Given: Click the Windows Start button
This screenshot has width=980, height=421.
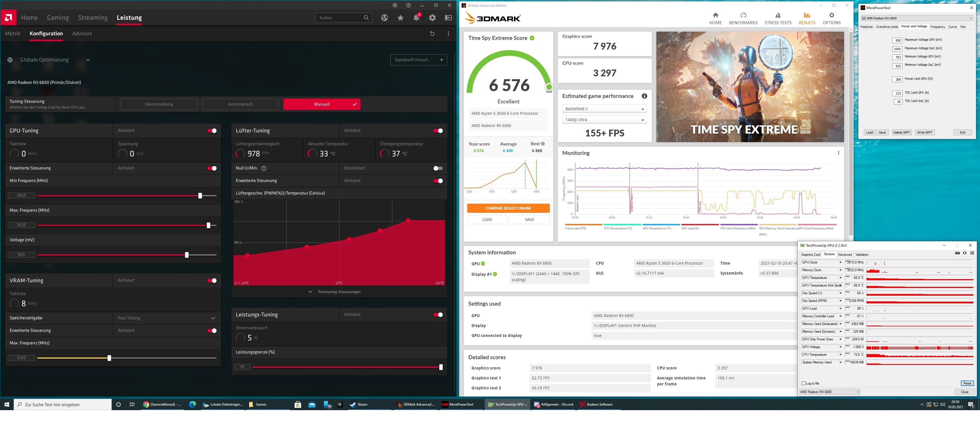Looking at the screenshot, I should pos(7,404).
